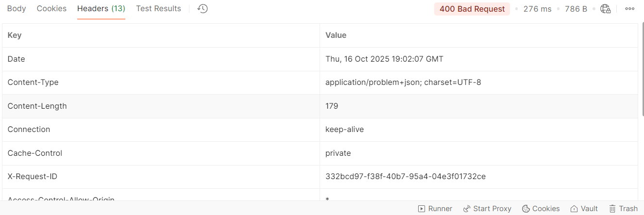Image resolution: width=644 pixels, height=215 pixels.
Task: Open the response history clock icon
Action: coord(203,9)
